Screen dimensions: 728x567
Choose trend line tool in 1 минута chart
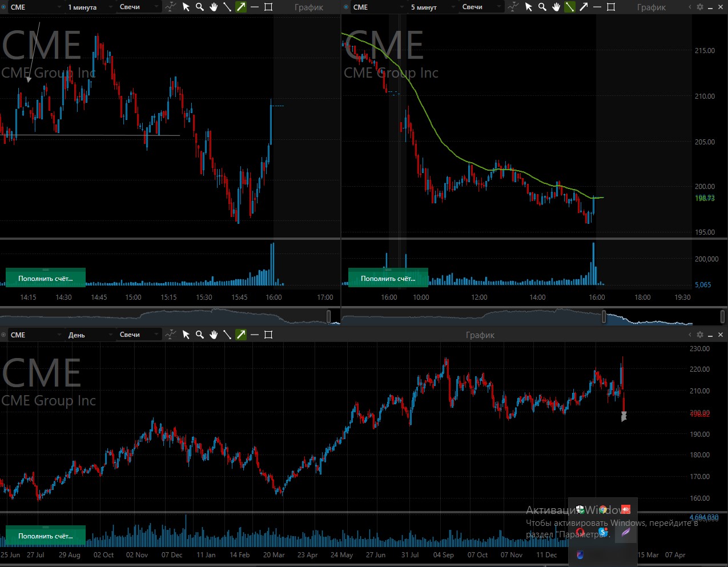coord(227,7)
